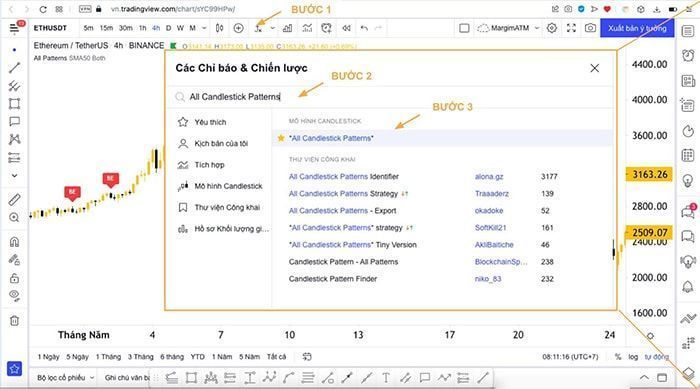700x389 pixels.
Task: Remove drawings with trash icon
Action: tap(14, 321)
